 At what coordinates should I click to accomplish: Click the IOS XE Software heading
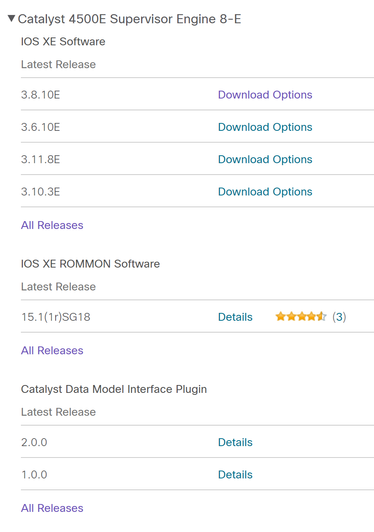pos(63,41)
